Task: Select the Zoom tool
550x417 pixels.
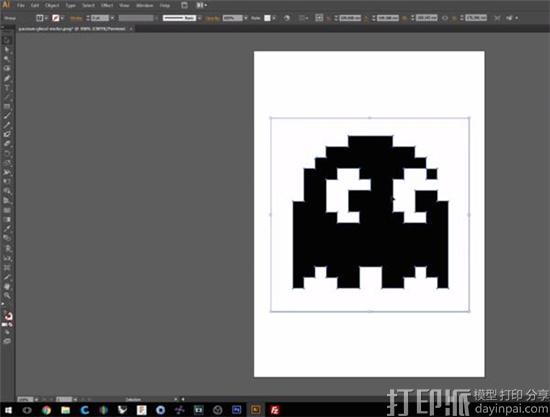Action: pyautogui.click(x=7, y=296)
